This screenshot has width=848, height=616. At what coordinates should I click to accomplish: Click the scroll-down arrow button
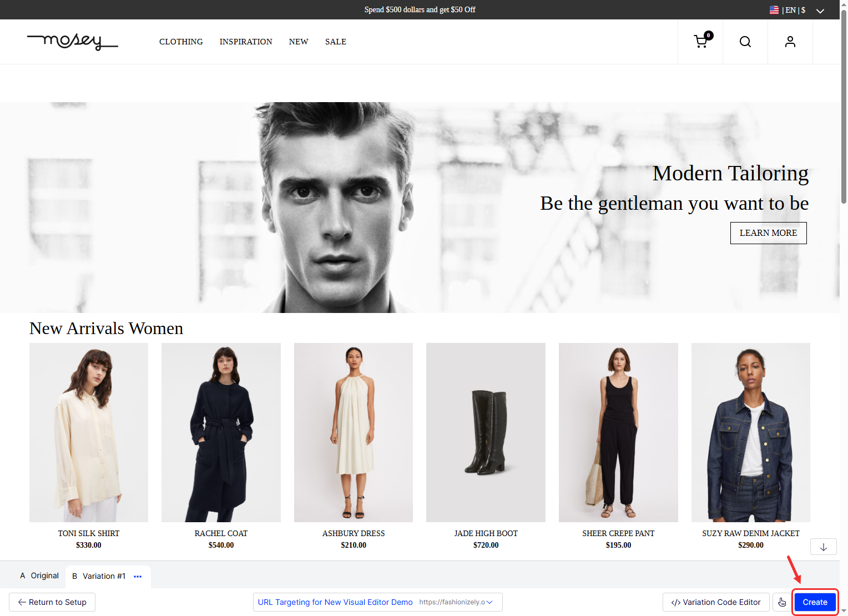823,547
